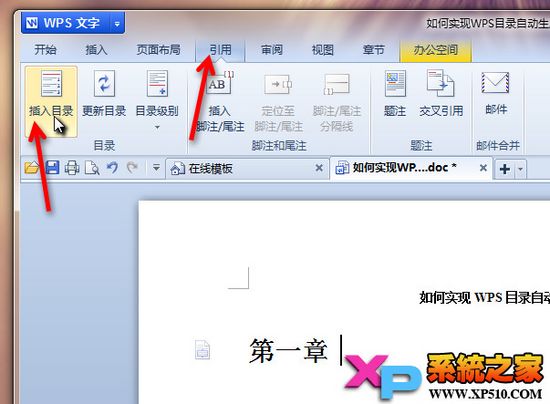Click the page icon beside 第一章
The width and height of the screenshot is (550, 404).
point(202,350)
